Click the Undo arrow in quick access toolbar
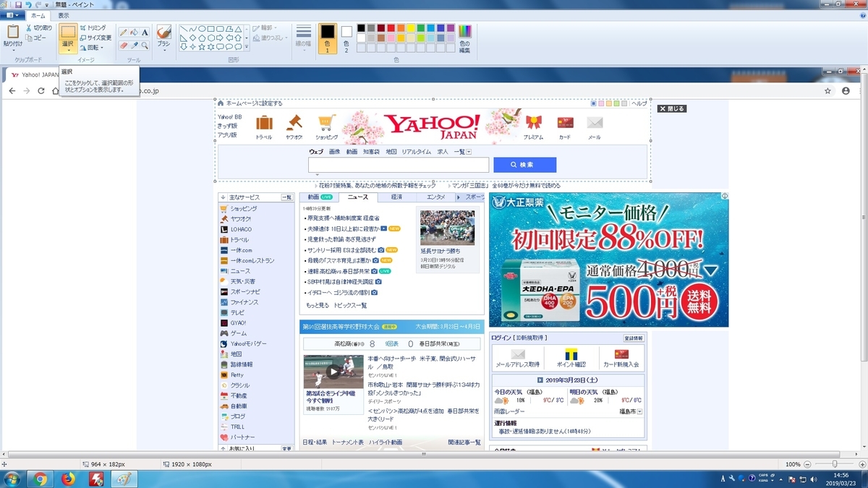Screen dimensions: 868x488 (28, 4)
